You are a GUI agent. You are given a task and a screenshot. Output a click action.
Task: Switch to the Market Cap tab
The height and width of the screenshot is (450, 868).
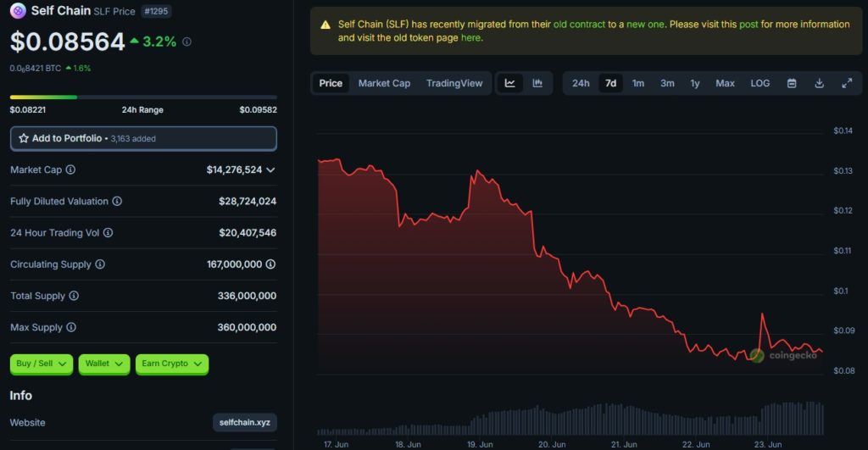[x=384, y=83]
